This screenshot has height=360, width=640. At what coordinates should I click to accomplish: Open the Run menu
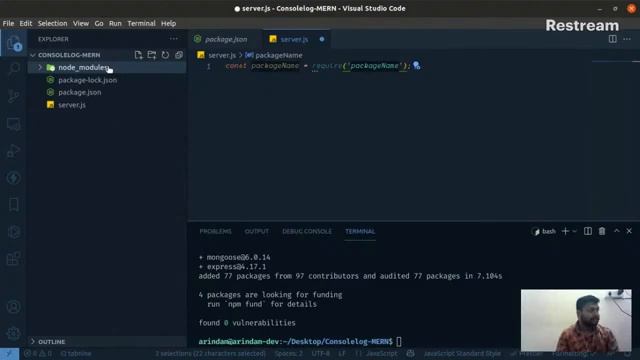[115, 23]
